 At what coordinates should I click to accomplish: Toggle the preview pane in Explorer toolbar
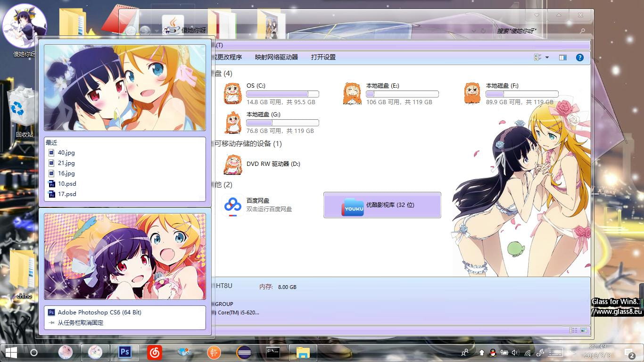point(562,57)
